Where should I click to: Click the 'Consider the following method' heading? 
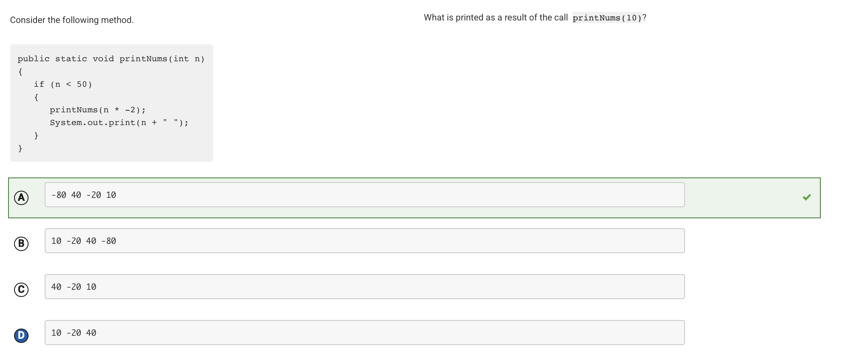coord(72,20)
